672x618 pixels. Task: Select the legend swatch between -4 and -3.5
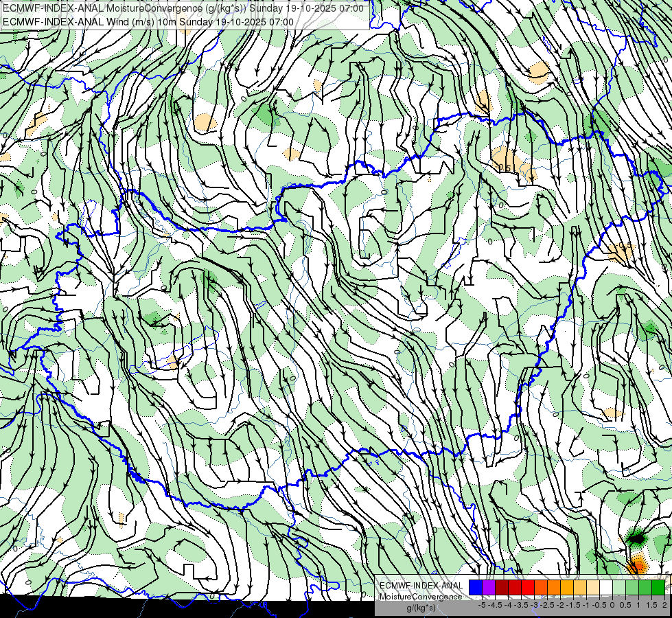tap(515, 588)
